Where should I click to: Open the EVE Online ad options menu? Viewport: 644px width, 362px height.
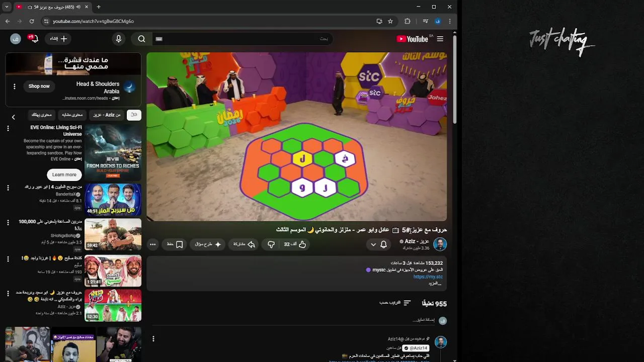pyautogui.click(x=8, y=129)
